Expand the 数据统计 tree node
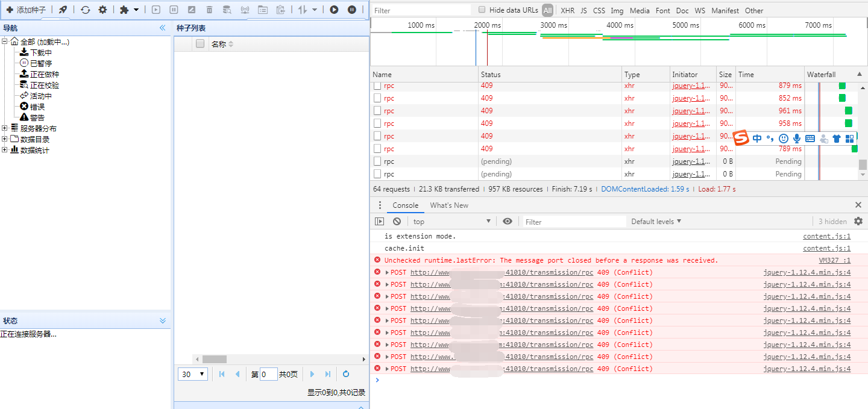Screen dimensions: 868x409 tap(5, 150)
